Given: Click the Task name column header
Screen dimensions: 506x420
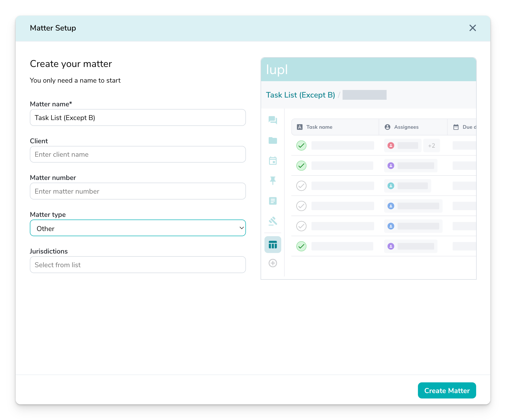Looking at the screenshot, I should click(x=319, y=127).
